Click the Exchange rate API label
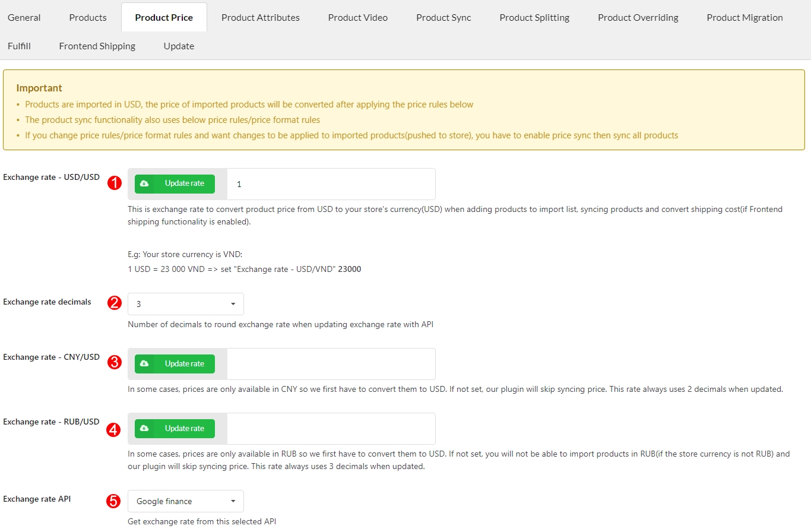 click(37, 499)
